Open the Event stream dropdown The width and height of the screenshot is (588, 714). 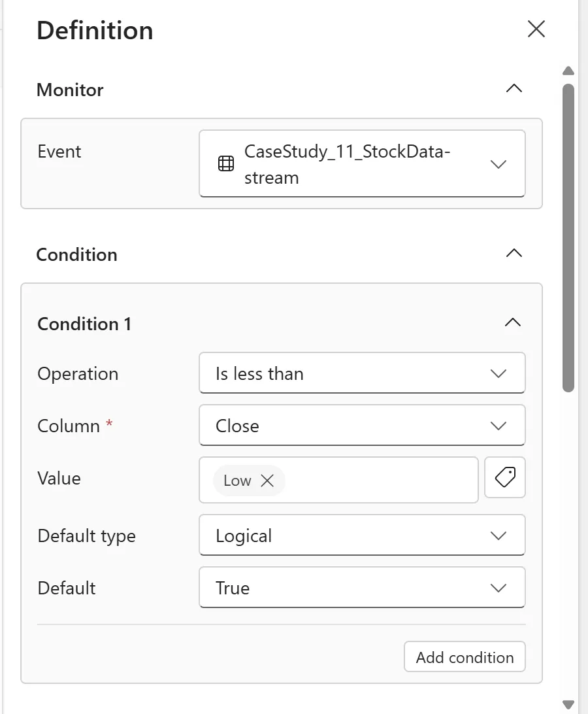pos(362,163)
